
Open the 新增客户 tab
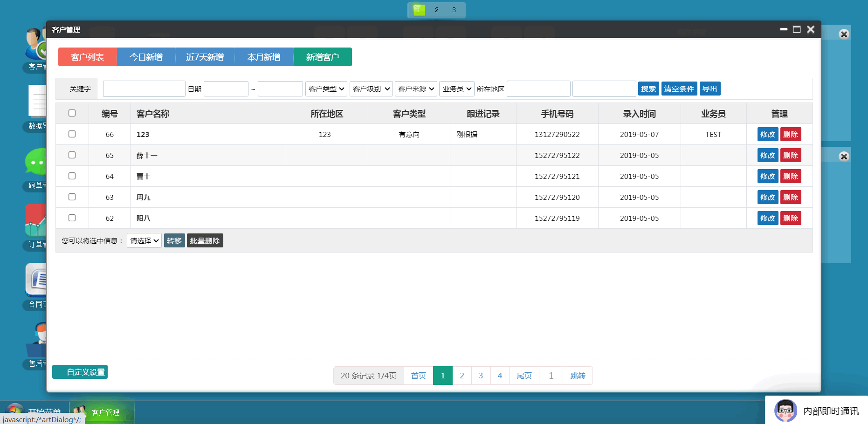pos(322,57)
